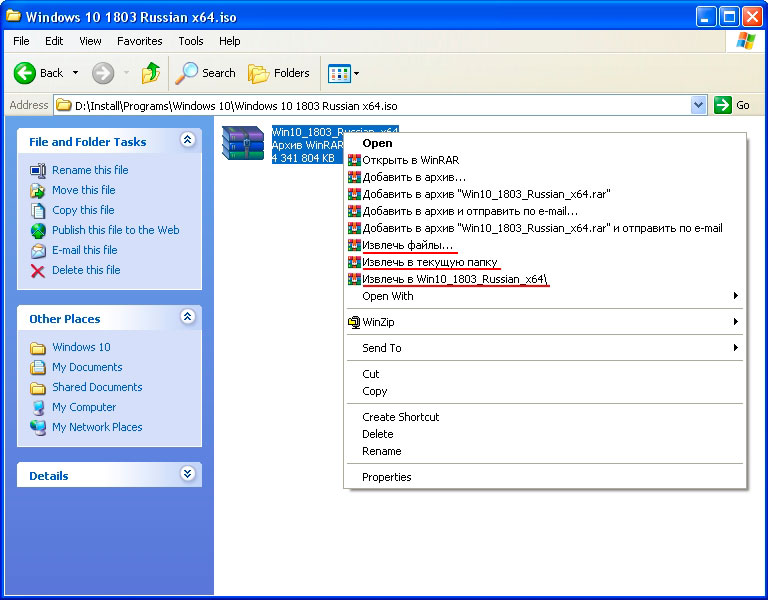This screenshot has width=768, height=600.
Task: Choose Copy in context menu
Action: pos(545,391)
